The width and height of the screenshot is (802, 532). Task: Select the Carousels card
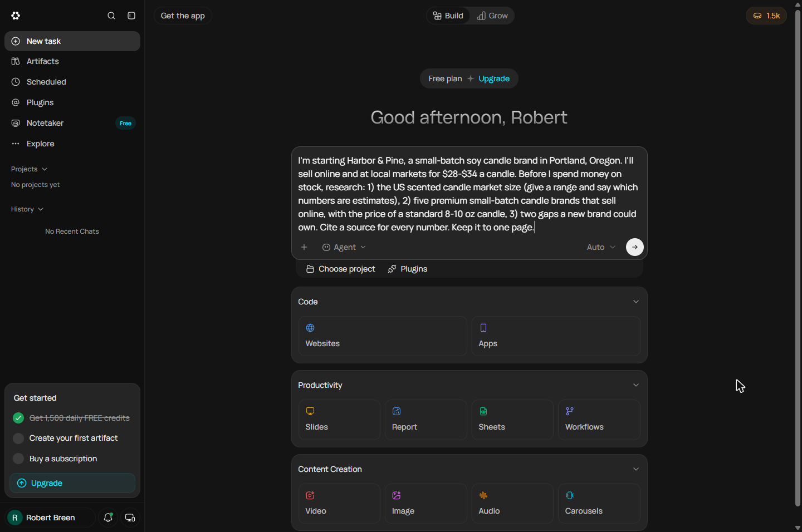click(x=599, y=504)
